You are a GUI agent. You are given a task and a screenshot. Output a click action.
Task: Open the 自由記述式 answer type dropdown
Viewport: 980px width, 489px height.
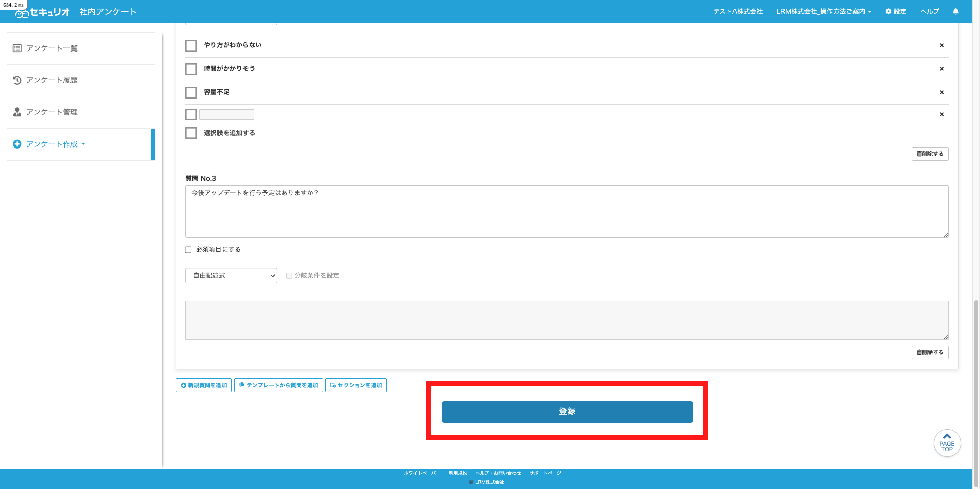(x=231, y=276)
